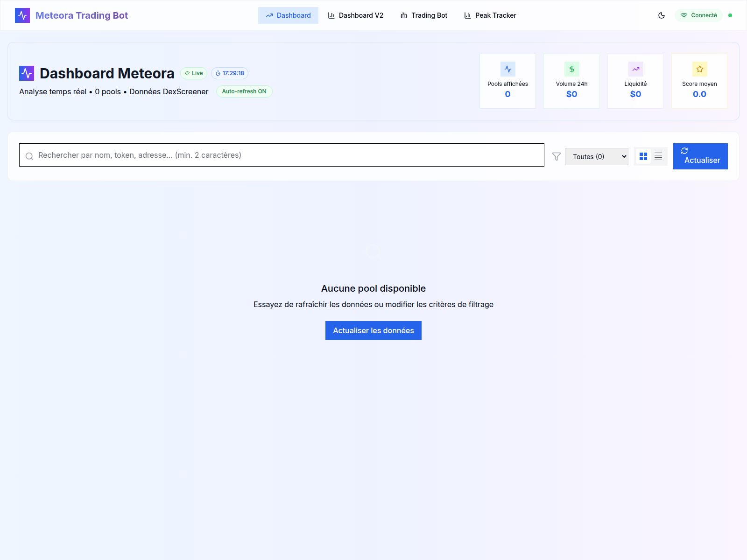Viewport: 747px width, 560px height.
Task: Click the Meteora Trading Bot logo icon
Action: point(22,15)
